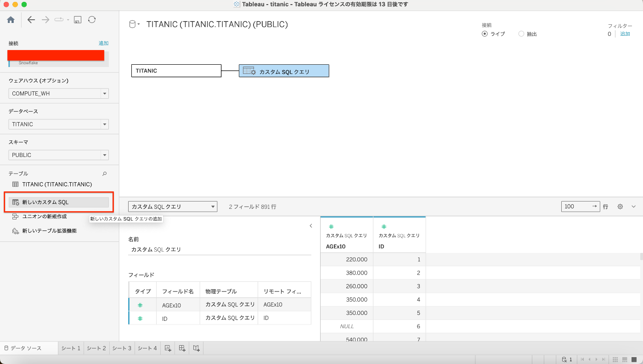Click the new story icon
This screenshot has width=643, height=364.
tap(196, 348)
